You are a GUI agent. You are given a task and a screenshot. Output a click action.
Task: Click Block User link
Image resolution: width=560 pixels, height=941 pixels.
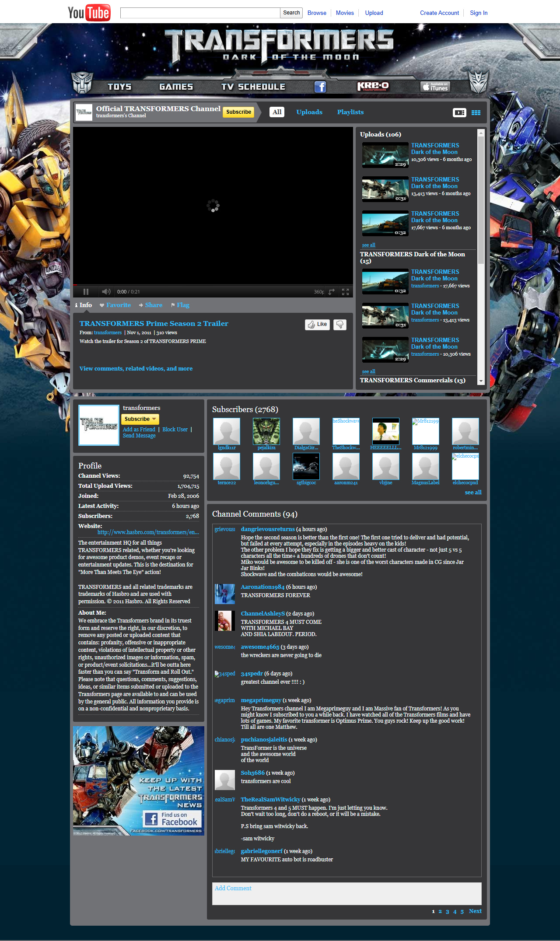(x=175, y=430)
